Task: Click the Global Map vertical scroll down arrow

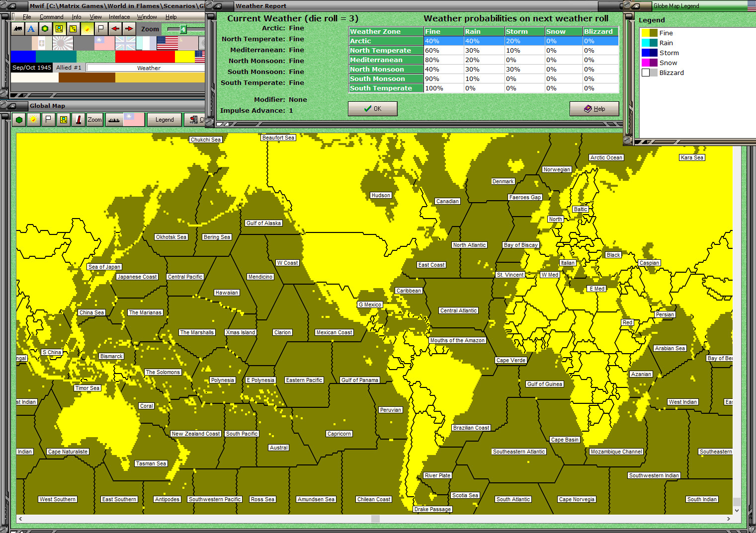Action: tap(737, 510)
